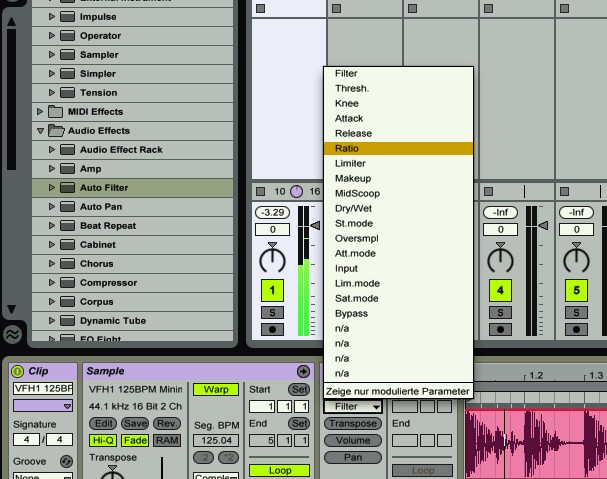Click the Compressor device icon

click(x=67, y=282)
